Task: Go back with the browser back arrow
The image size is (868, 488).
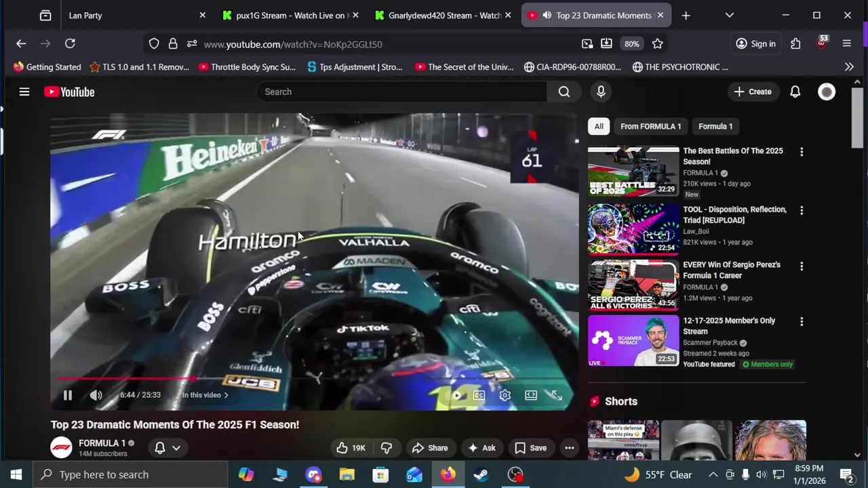Action: pyautogui.click(x=21, y=43)
